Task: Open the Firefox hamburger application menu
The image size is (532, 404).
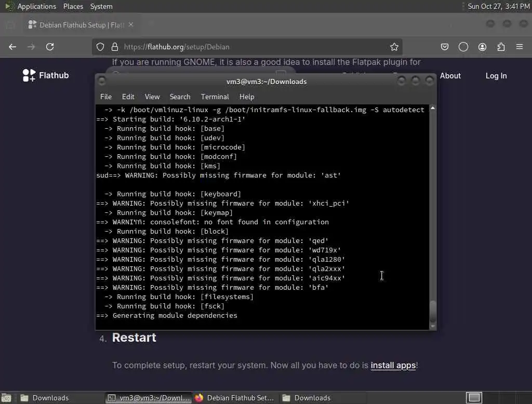Action: click(520, 46)
